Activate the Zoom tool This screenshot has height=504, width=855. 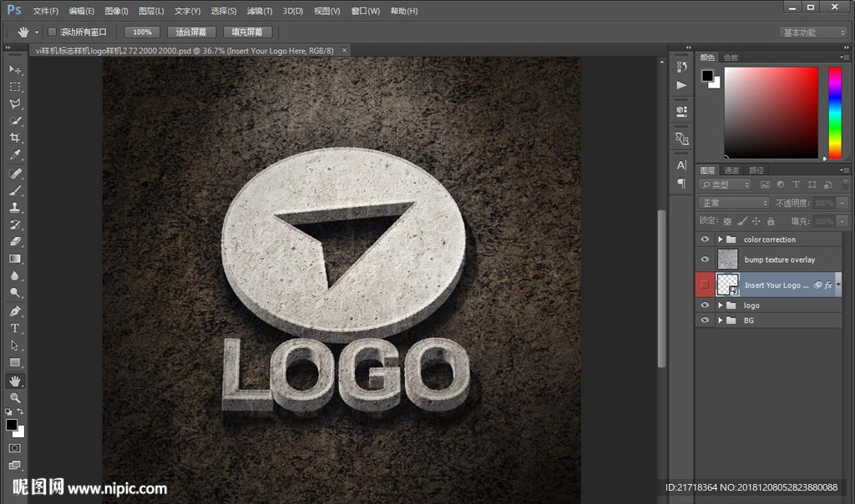(x=15, y=397)
